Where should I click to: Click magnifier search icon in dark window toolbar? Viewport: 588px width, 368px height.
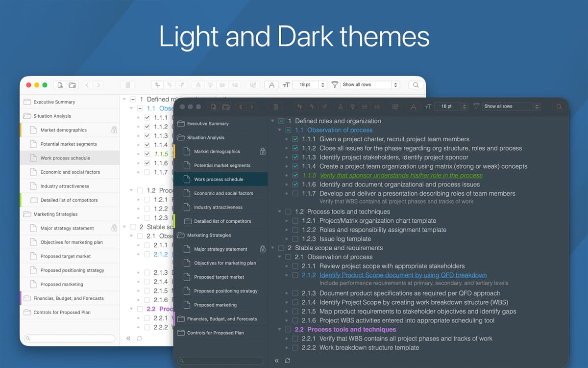pos(559,106)
